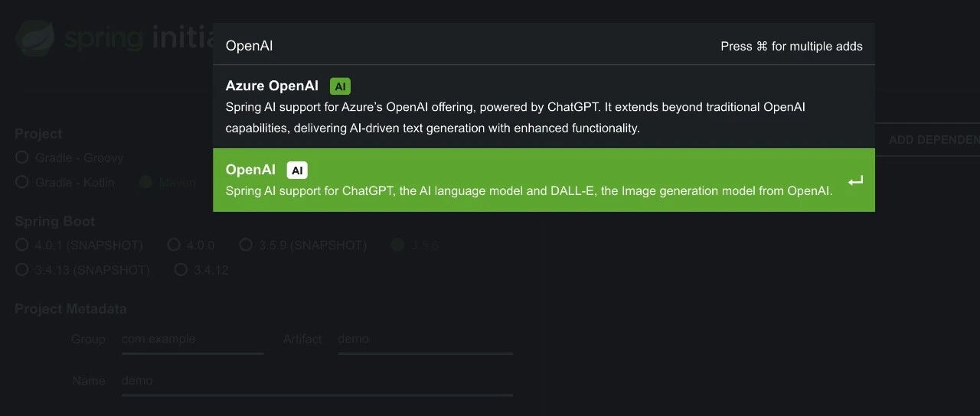Screen dimensions: 980x416
Task: Click the Artifact input field
Action: (425, 340)
